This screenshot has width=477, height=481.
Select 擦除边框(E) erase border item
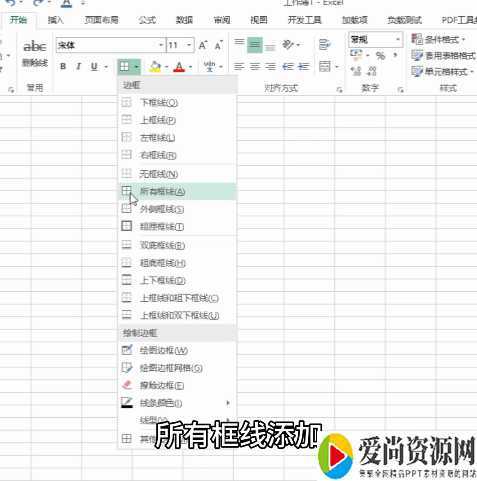click(x=177, y=385)
